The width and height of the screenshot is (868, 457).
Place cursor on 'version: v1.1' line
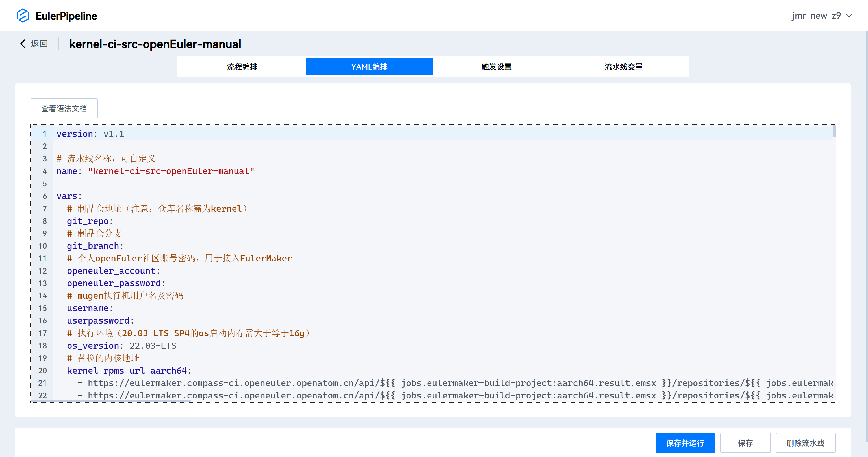pyautogui.click(x=90, y=134)
